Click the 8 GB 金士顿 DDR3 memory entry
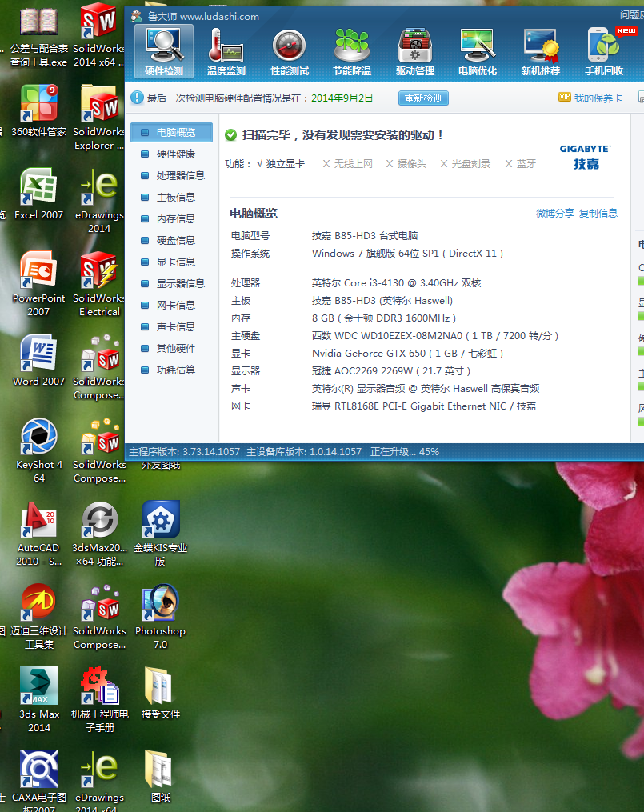 click(384, 318)
